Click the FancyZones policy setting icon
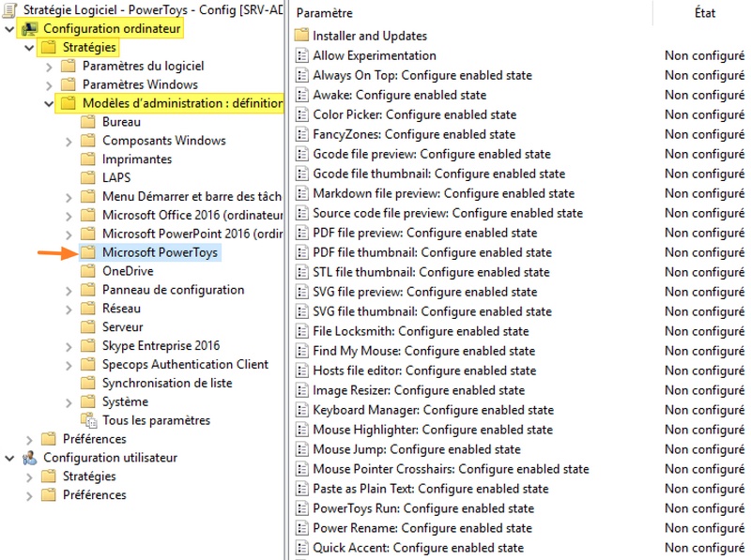751x560 pixels. pyautogui.click(x=301, y=134)
